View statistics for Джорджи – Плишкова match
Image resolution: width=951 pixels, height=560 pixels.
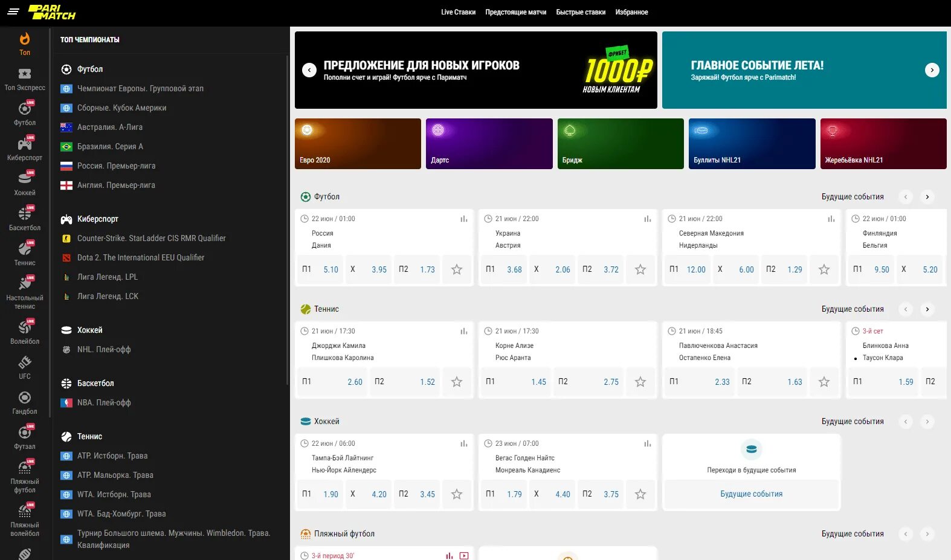click(x=464, y=331)
